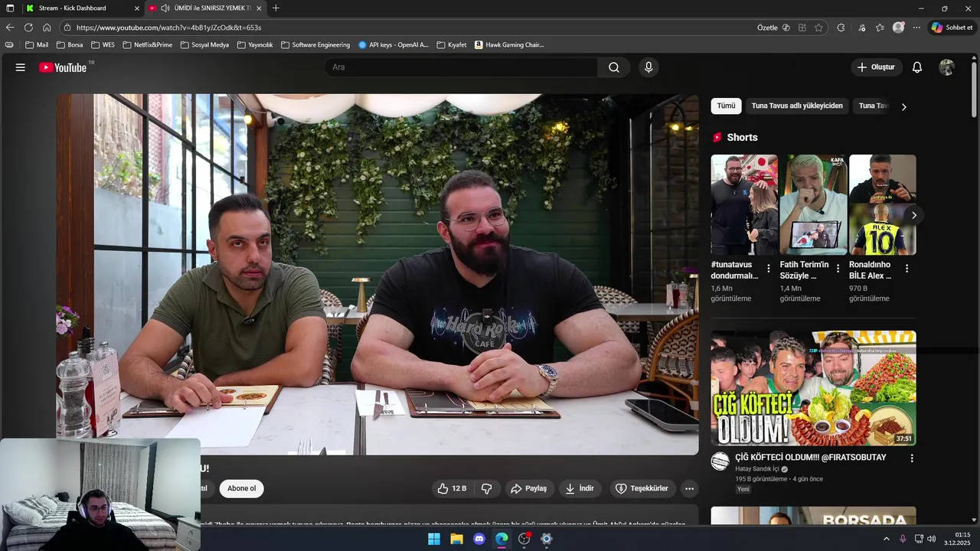Open Software Engineering bookmark folder
Viewport: 980px width, 551px height.
tap(315, 45)
